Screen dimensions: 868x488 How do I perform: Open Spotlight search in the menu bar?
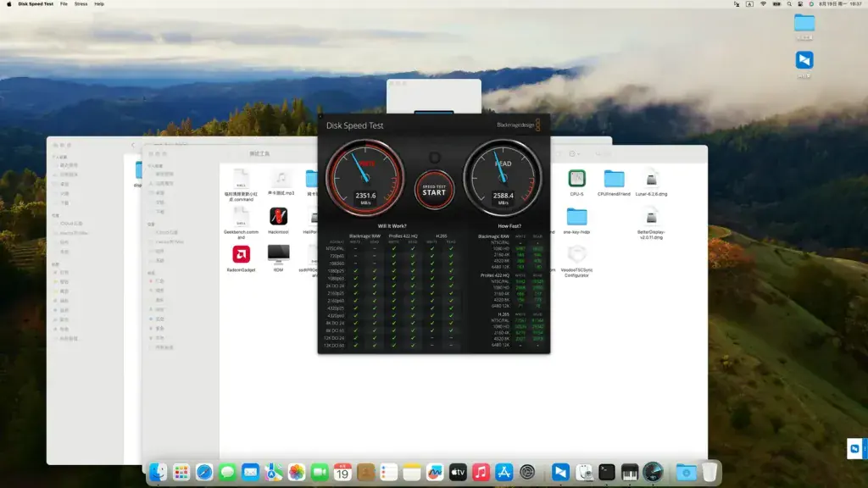(x=789, y=4)
